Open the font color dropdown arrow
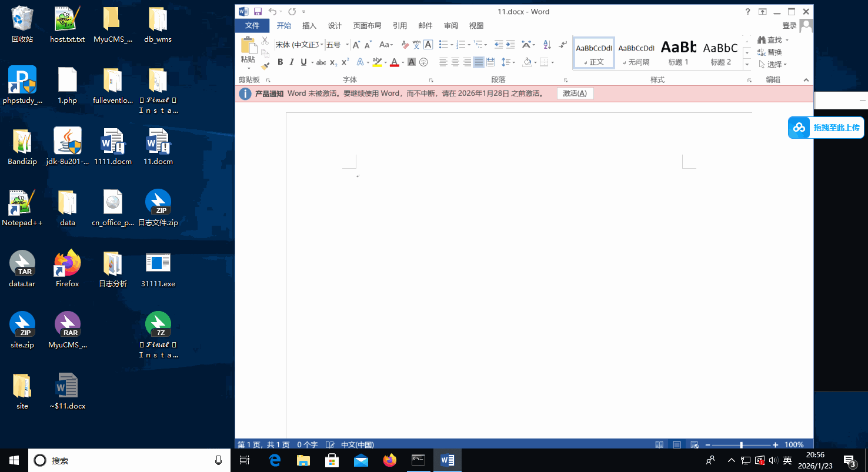The height and width of the screenshot is (472, 868). [x=402, y=62]
